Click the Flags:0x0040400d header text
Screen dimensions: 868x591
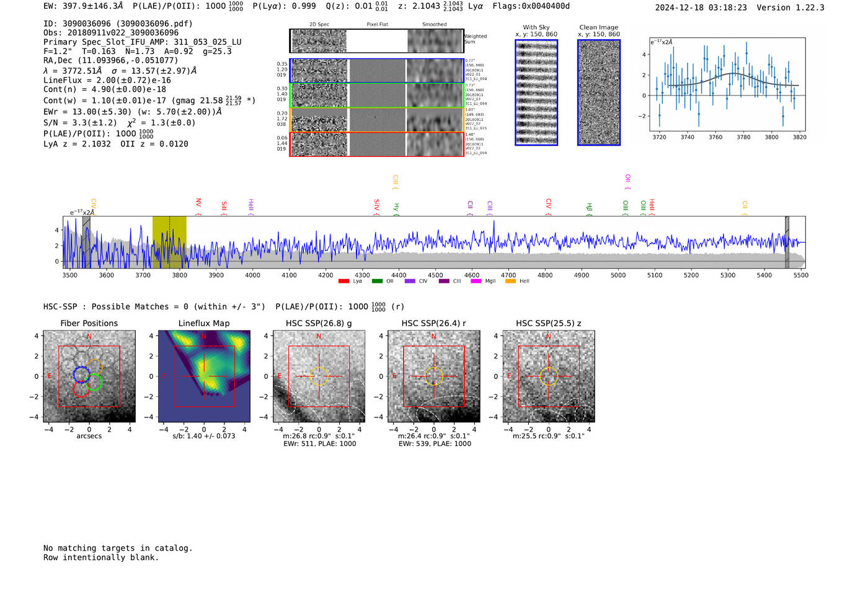(531, 6)
